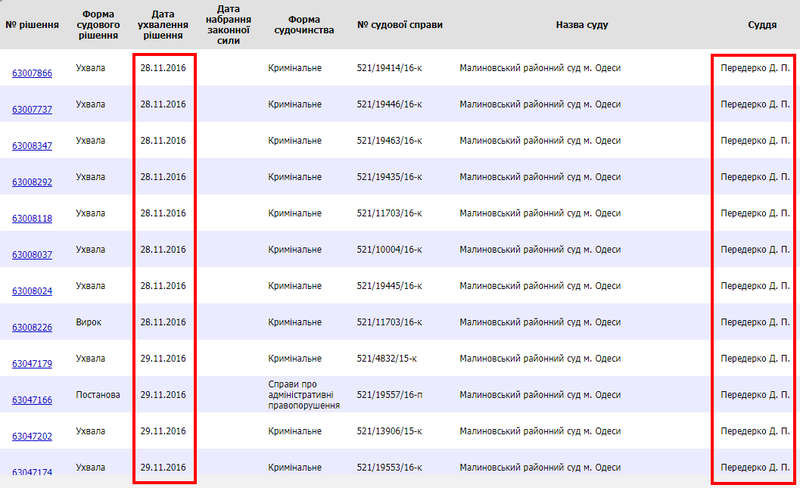Click the 'Форма судового рішення' column header

(98, 23)
